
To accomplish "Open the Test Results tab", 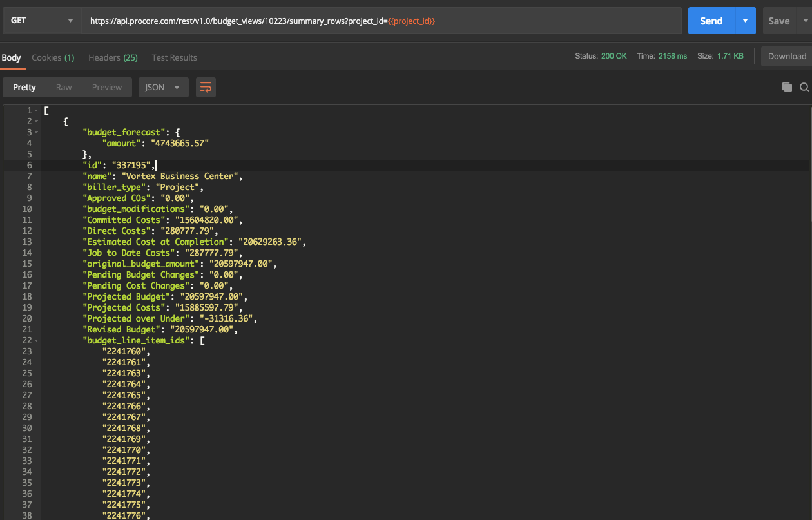I will (x=174, y=57).
